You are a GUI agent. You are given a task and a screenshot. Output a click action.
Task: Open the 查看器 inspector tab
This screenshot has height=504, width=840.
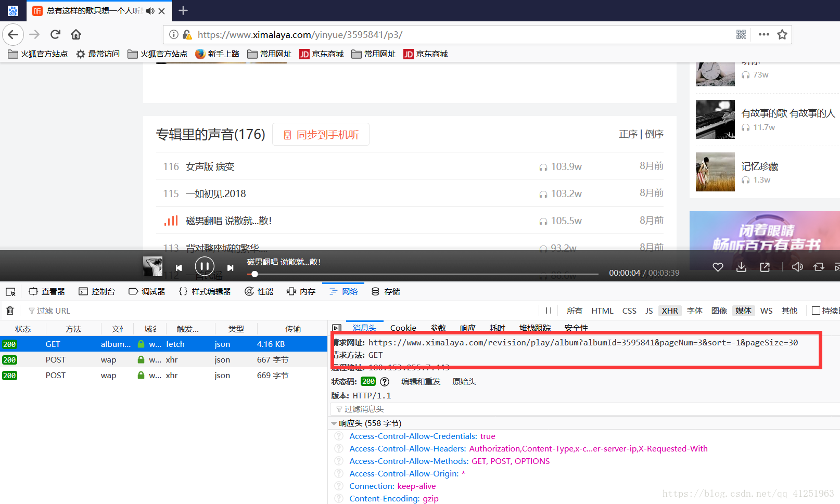(x=47, y=291)
